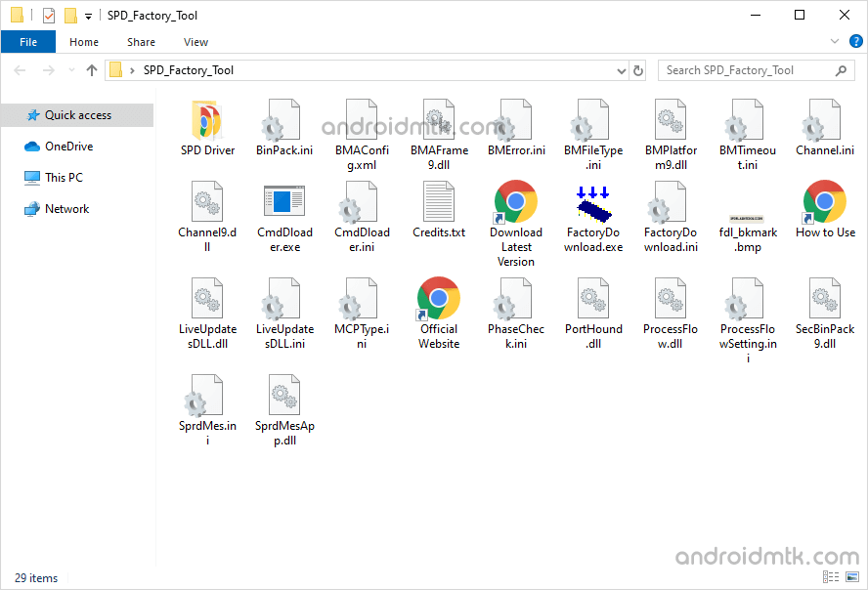Select the CmdDloader.ini file
The height and width of the screenshot is (590, 868).
[362, 217]
